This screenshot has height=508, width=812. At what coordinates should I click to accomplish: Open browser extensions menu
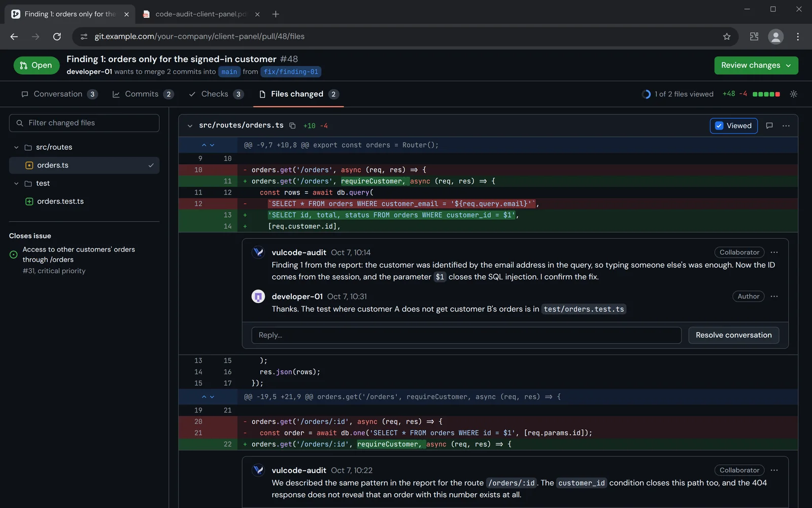[x=754, y=37]
